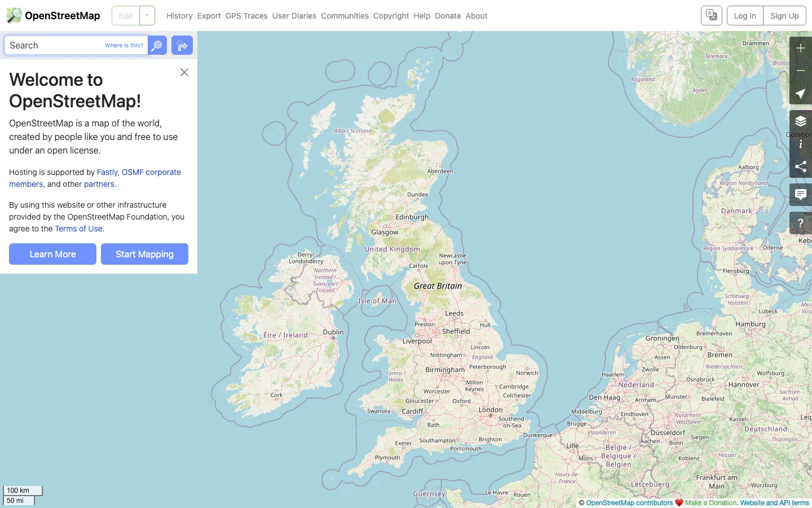The image size is (812, 508).
Task: Open directions between two points
Action: point(182,45)
